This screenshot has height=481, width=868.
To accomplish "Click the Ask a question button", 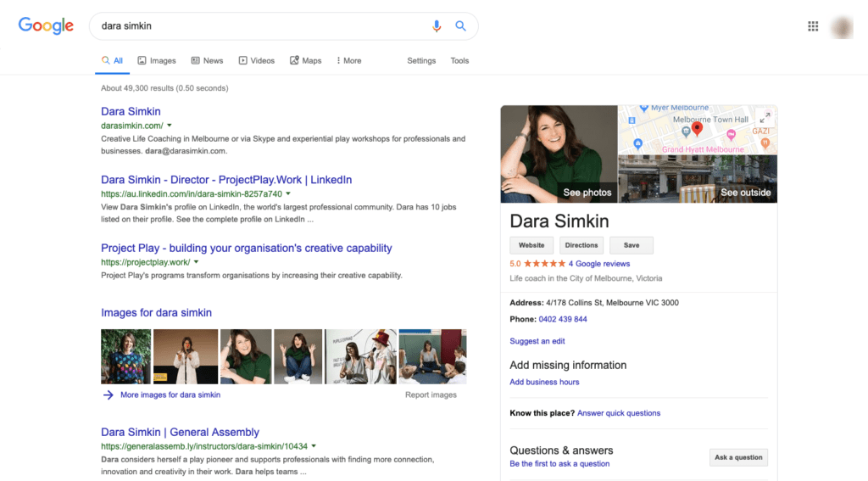I will [x=738, y=457].
